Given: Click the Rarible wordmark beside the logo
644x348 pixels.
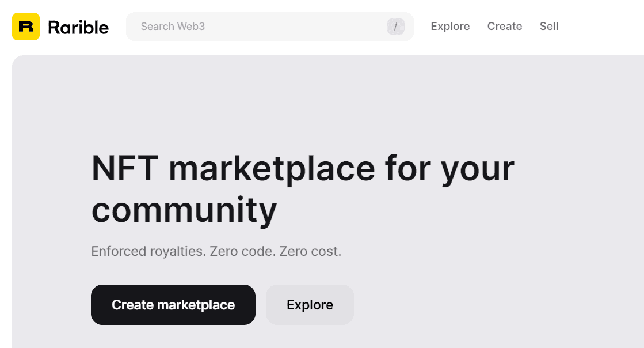Looking at the screenshot, I should pos(78,27).
